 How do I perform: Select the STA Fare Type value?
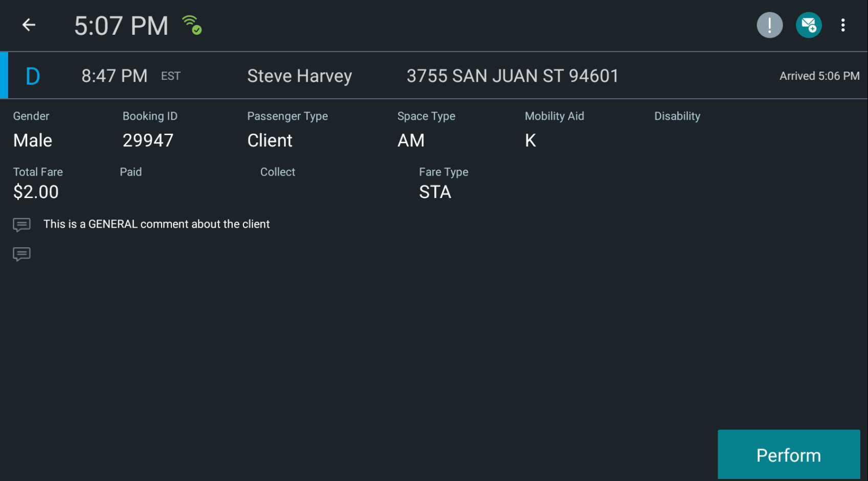pyautogui.click(x=435, y=192)
